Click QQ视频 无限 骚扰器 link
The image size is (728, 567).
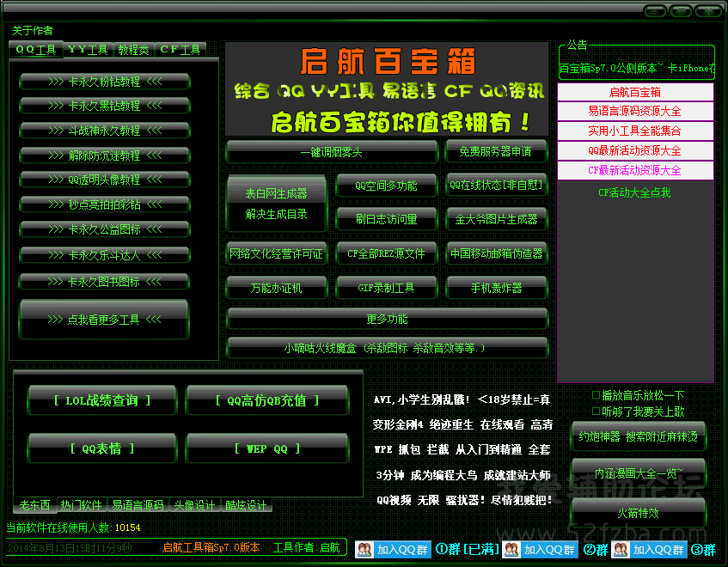coord(464,500)
